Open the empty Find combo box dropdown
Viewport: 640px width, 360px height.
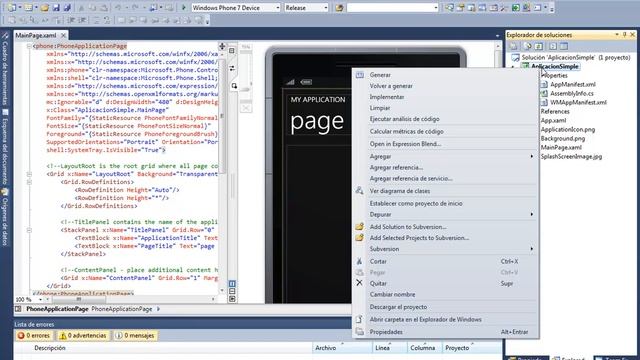(x=436, y=8)
